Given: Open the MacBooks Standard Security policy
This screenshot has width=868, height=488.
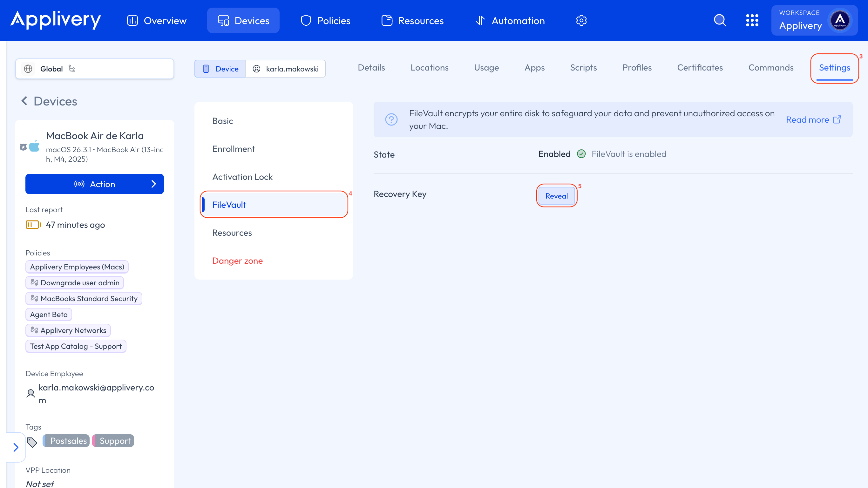Looking at the screenshot, I should point(84,299).
